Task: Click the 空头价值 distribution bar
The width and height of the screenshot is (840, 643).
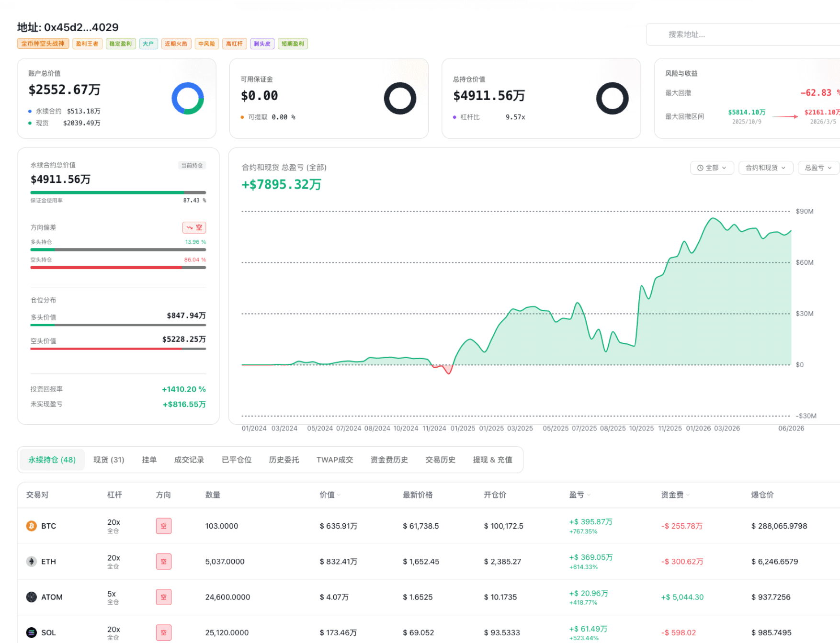Action: pyautogui.click(x=118, y=349)
